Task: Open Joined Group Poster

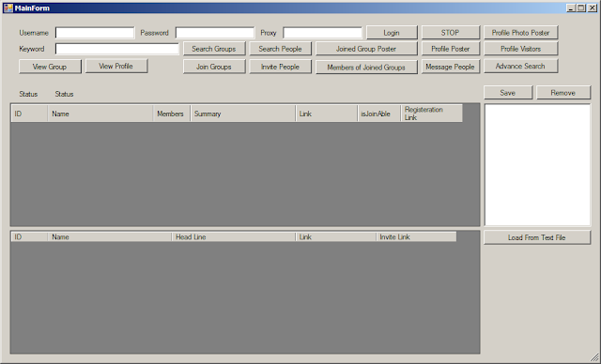Action: tap(366, 49)
